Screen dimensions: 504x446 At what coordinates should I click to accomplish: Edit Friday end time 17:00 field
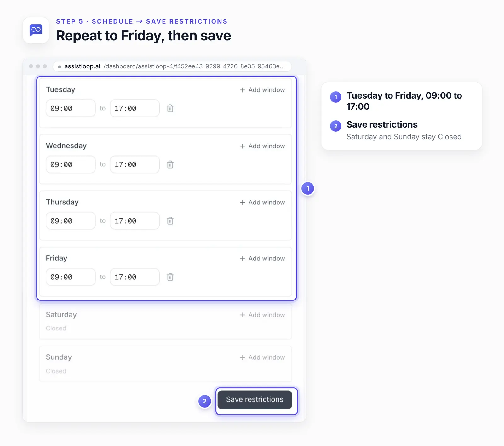(135, 277)
